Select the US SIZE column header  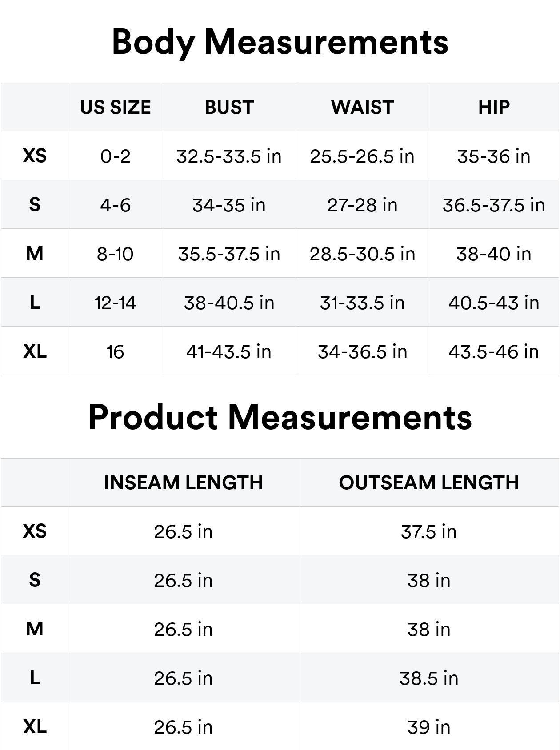pos(116,108)
